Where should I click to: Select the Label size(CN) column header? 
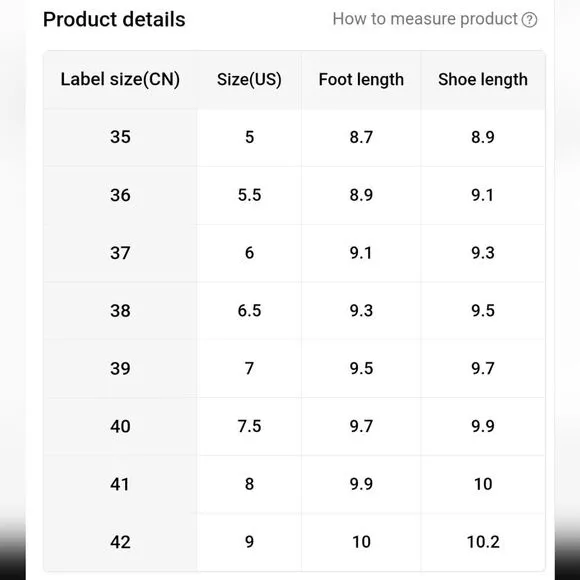pos(120,80)
